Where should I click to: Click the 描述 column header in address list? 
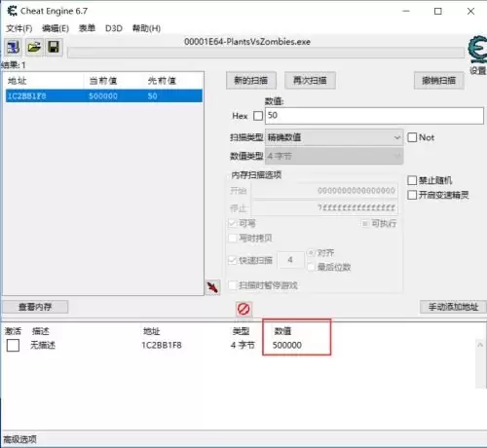[41, 331]
